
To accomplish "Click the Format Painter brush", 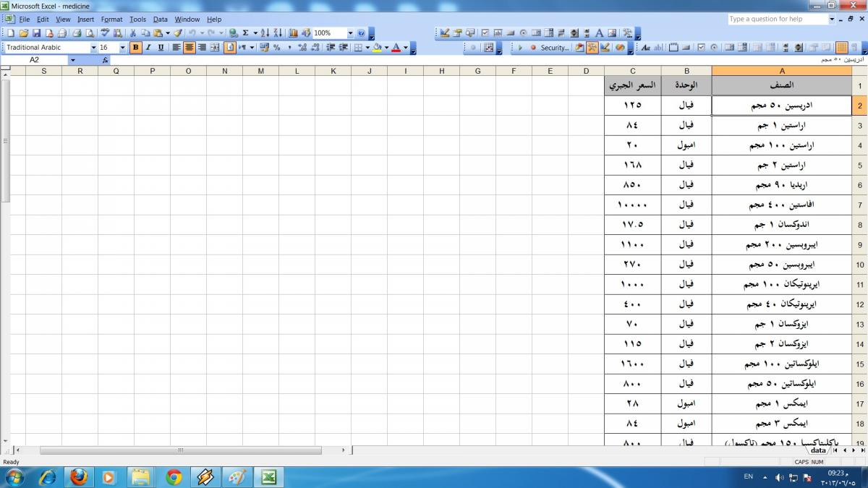I will (177, 33).
